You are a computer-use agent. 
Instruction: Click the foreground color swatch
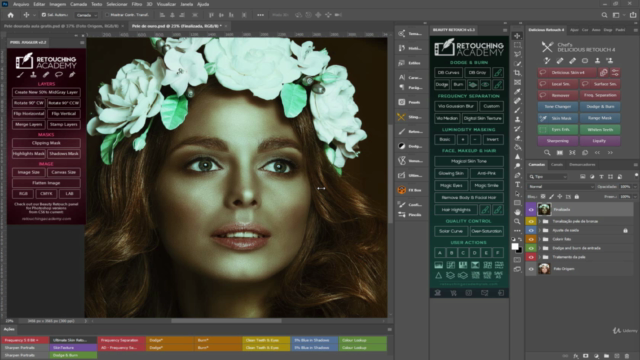coord(515,247)
